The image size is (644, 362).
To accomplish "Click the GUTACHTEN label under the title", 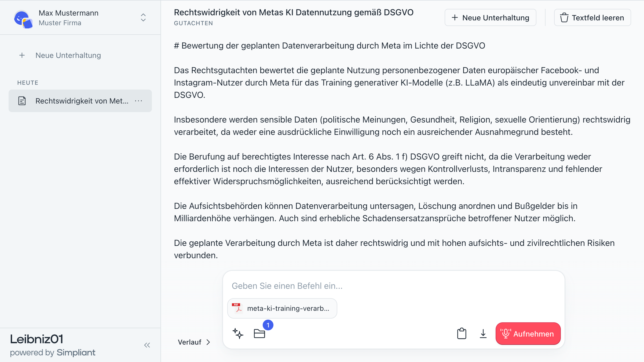I will tap(193, 23).
